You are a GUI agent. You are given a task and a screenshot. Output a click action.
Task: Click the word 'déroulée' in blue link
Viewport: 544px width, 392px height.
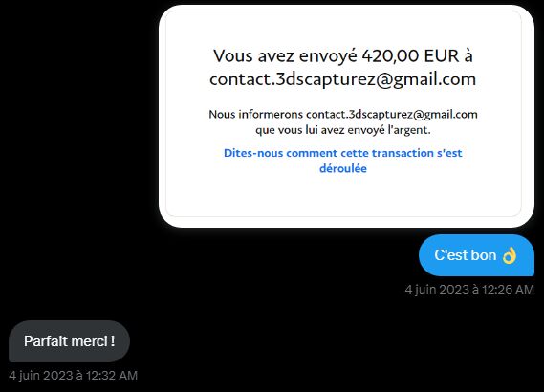pos(343,168)
